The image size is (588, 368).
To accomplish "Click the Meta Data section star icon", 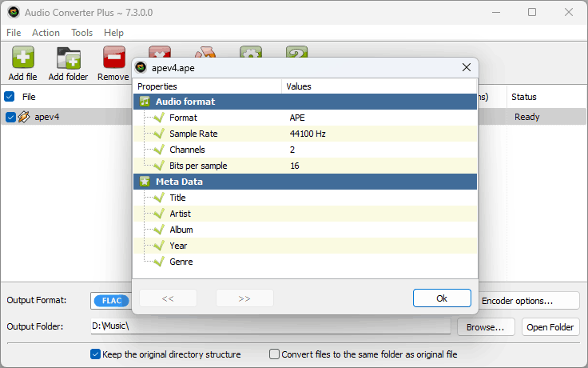I will coord(145,182).
